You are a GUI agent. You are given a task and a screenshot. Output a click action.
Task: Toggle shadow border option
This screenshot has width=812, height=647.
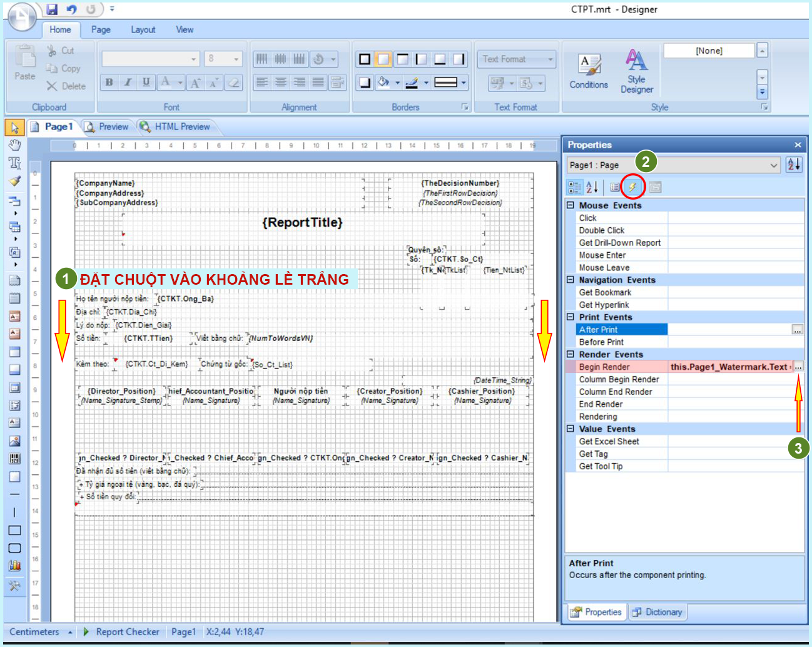tap(364, 82)
